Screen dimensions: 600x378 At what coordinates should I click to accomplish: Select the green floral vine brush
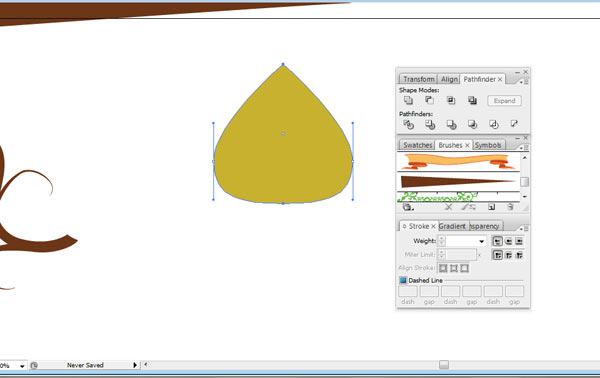pos(458,197)
